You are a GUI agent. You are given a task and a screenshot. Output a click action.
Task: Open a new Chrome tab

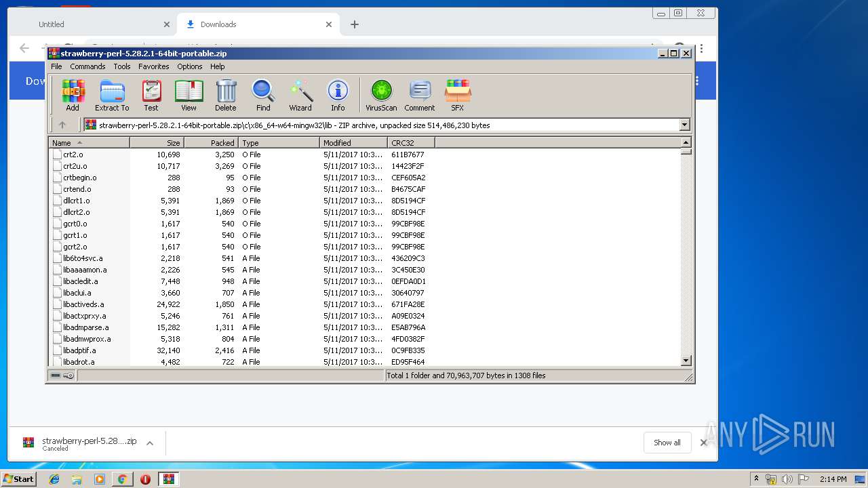coord(354,24)
